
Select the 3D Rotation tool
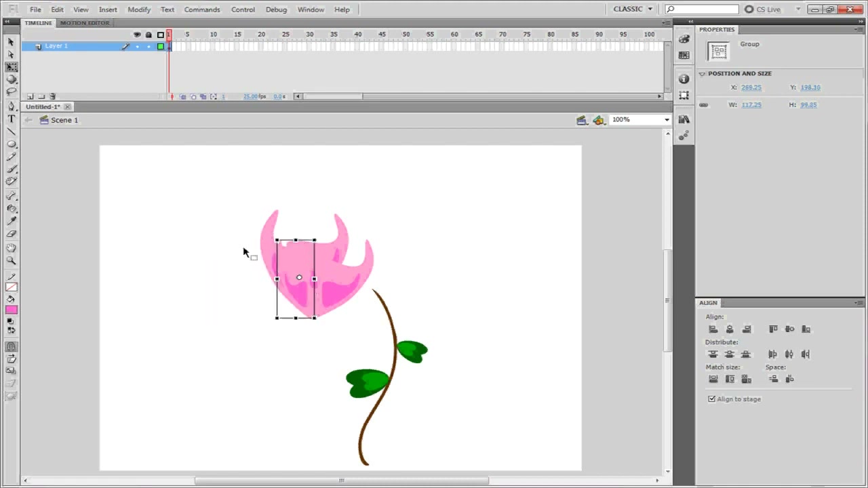[11, 79]
